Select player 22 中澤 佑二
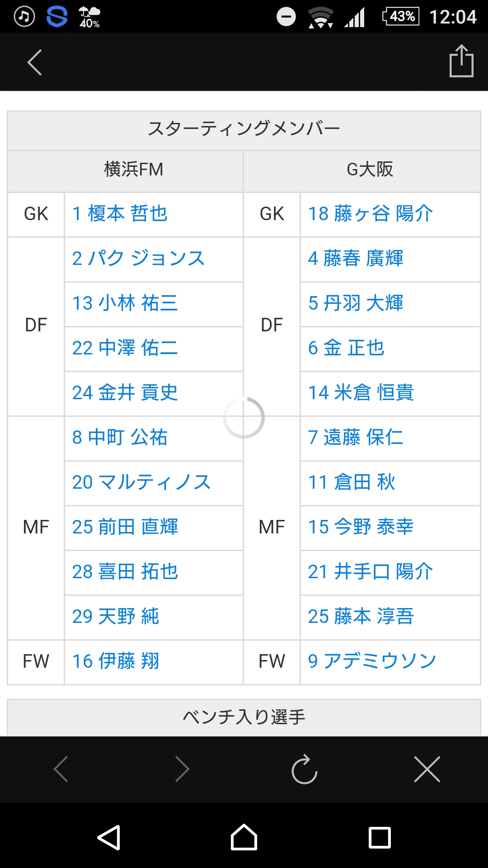Image resolution: width=488 pixels, height=868 pixels. pos(125,348)
